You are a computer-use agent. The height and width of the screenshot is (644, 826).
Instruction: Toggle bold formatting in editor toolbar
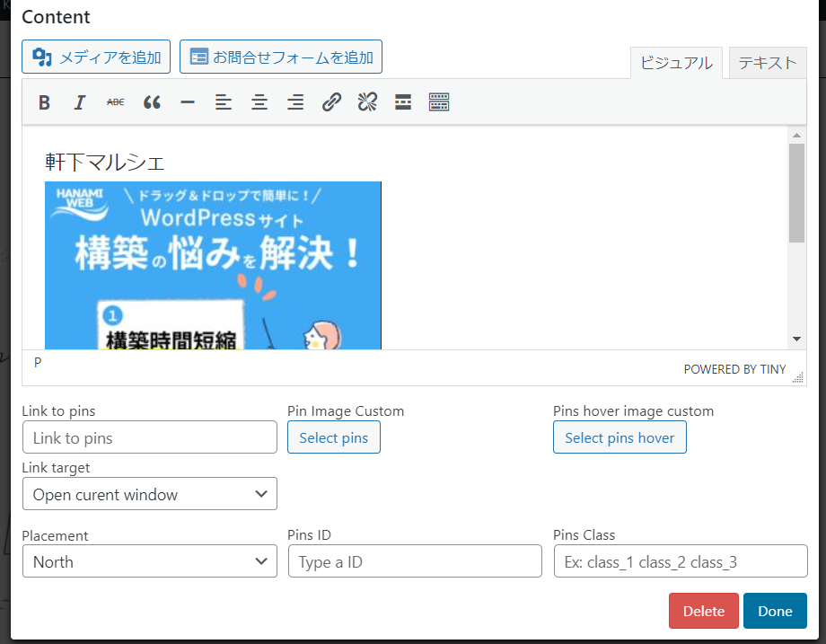click(x=44, y=102)
